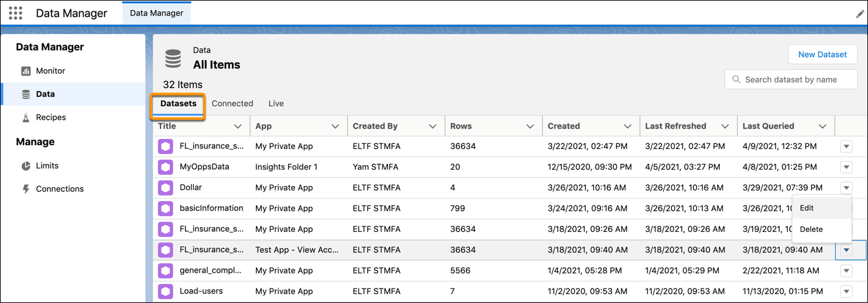
Task: Click the Dollar dataset purple icon
Action: pyautogui.click(x=165, y=187)
